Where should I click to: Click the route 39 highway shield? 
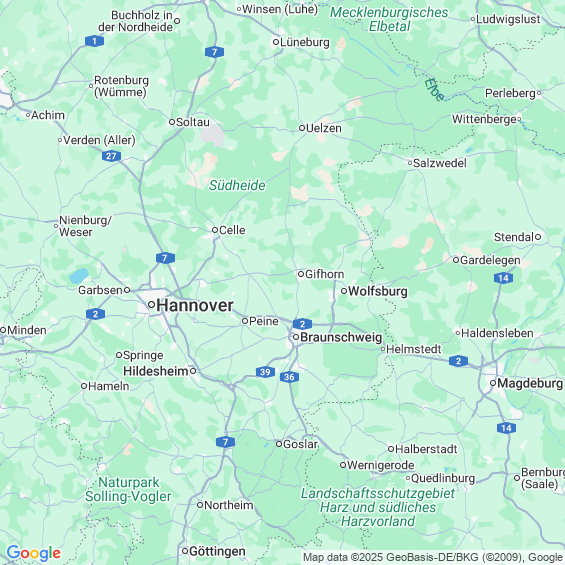[265, 372]
